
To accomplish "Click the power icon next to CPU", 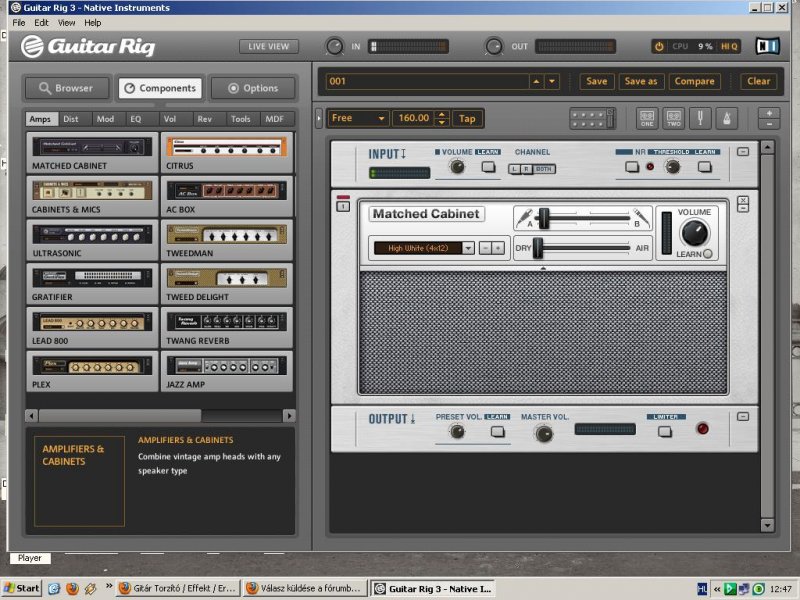I will coord(659,46).
